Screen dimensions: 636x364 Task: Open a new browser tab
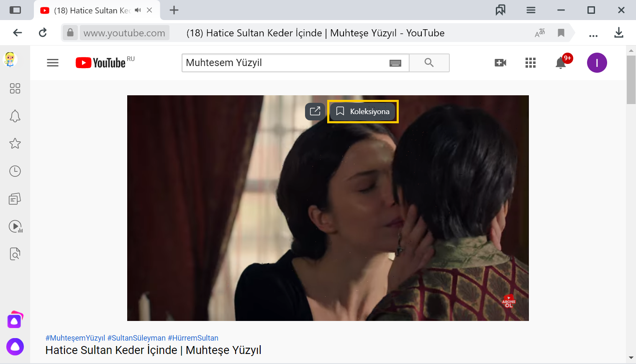point(174,10)
